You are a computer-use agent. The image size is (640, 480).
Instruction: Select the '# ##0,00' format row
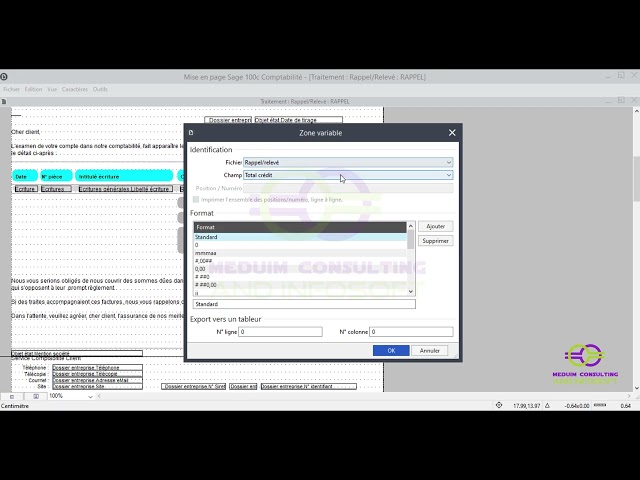pyautogui.click(x=300, y=285)
